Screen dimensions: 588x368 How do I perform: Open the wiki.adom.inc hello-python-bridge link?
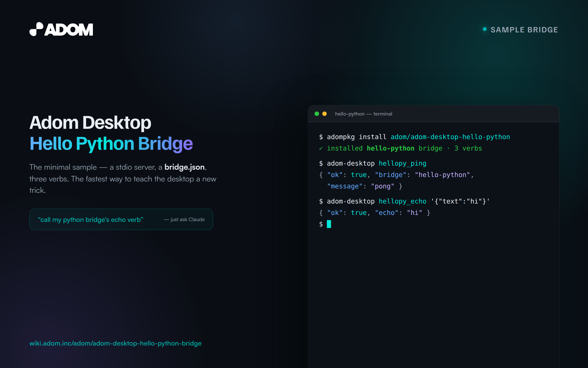coord(115,343)
